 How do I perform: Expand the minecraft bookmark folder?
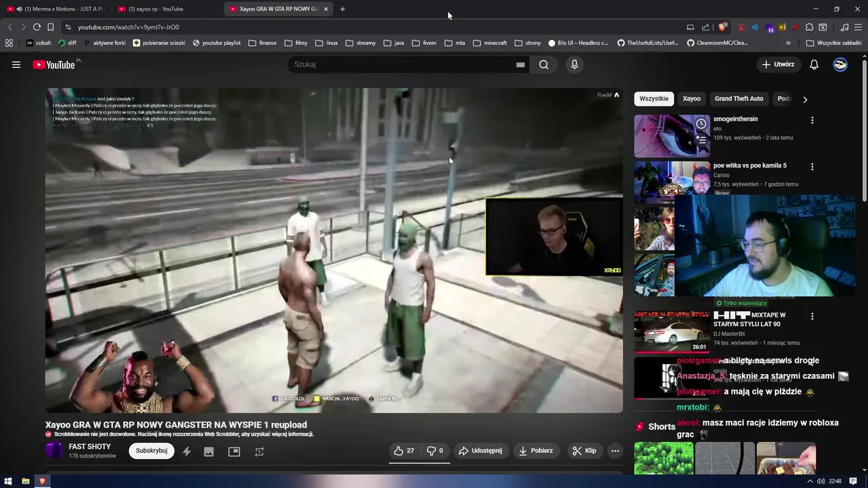coord(490,43)
